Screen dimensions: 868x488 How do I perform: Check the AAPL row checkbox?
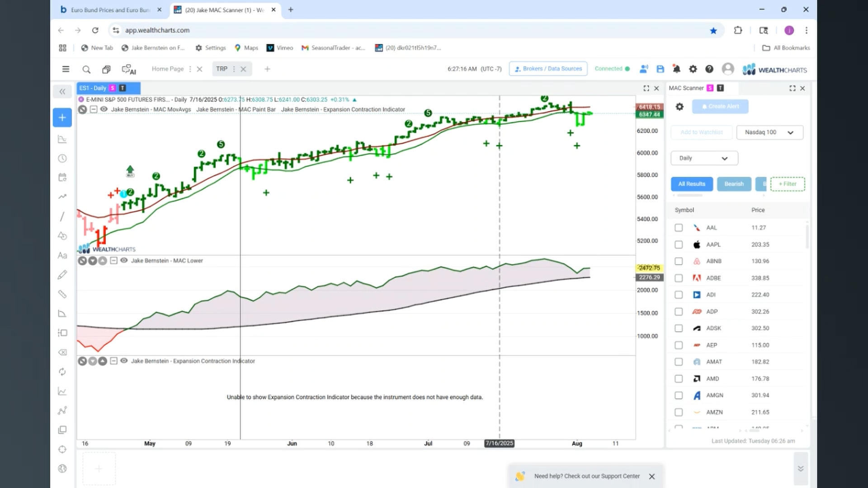[x=679, y=244]
